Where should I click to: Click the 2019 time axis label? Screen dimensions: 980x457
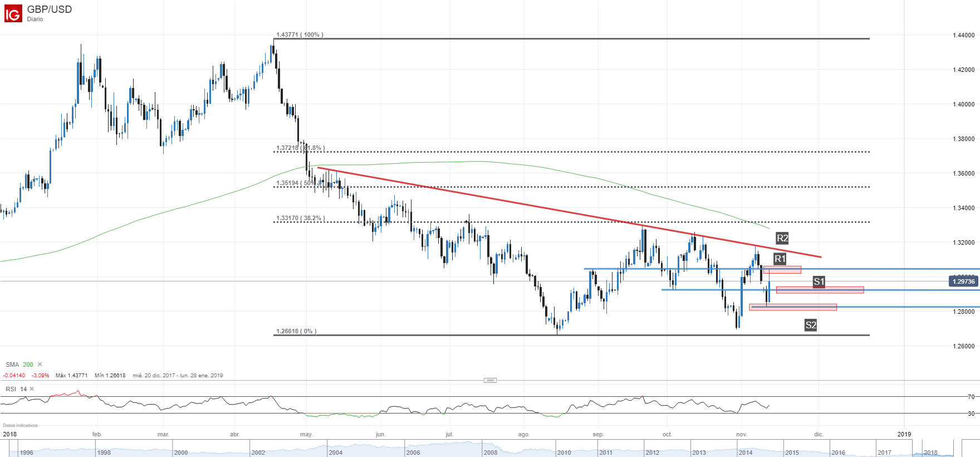[904, 434]
